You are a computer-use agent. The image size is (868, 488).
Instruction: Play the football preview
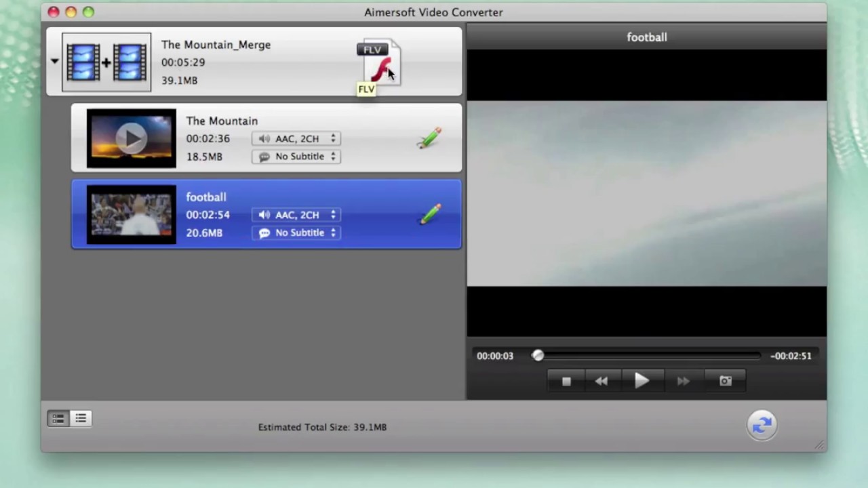click(642, 381)
